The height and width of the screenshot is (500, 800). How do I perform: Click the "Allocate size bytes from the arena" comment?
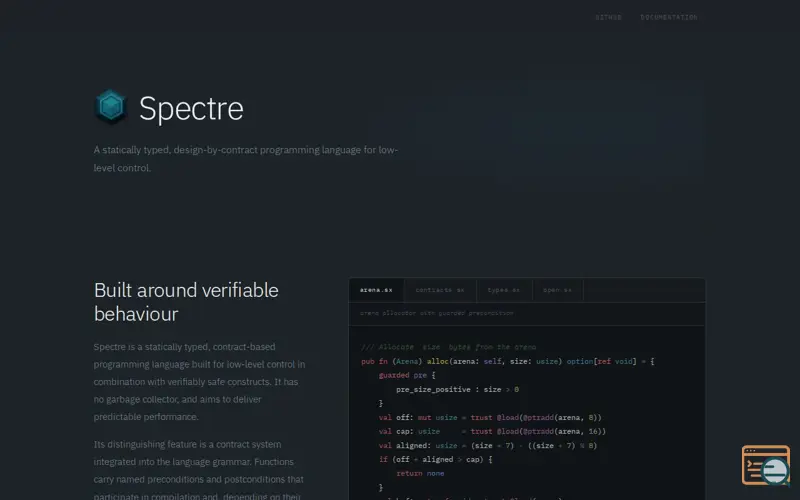tap(448, 347)
